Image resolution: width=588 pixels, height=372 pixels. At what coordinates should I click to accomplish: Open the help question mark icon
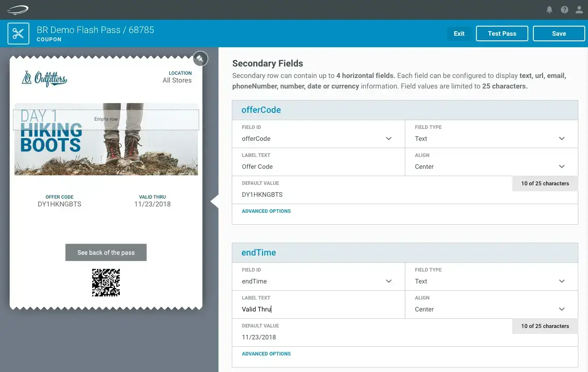pos(564,10)
